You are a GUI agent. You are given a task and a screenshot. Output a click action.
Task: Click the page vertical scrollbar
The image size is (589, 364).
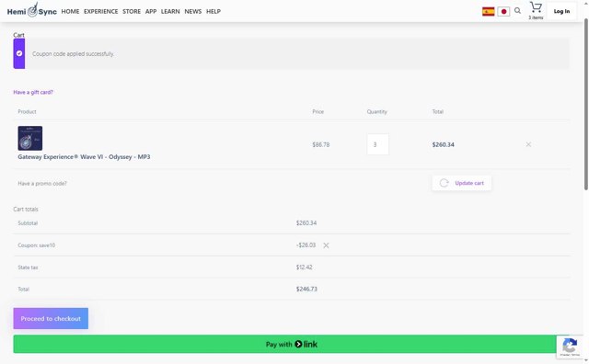(x=586, y=105)
